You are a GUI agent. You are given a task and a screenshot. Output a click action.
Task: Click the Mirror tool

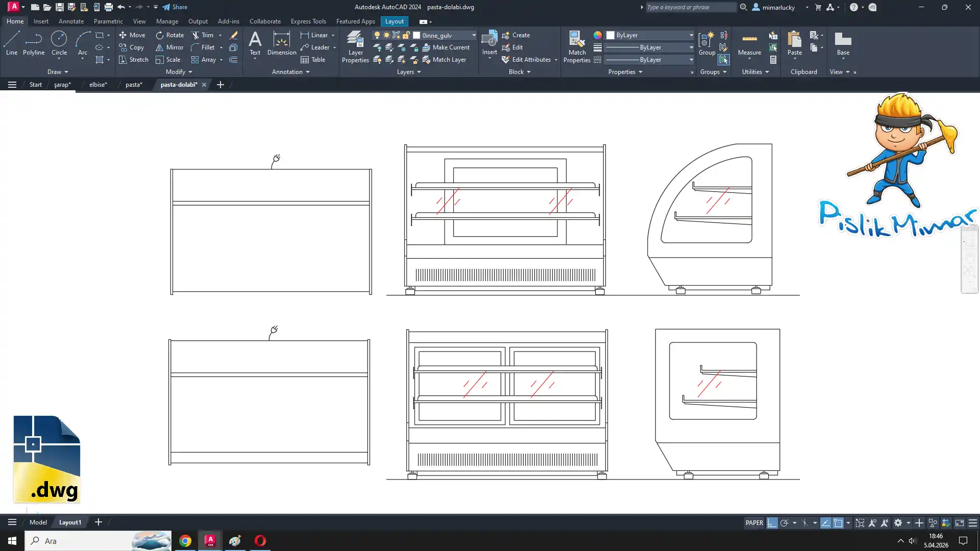click(x=169, y=47)
